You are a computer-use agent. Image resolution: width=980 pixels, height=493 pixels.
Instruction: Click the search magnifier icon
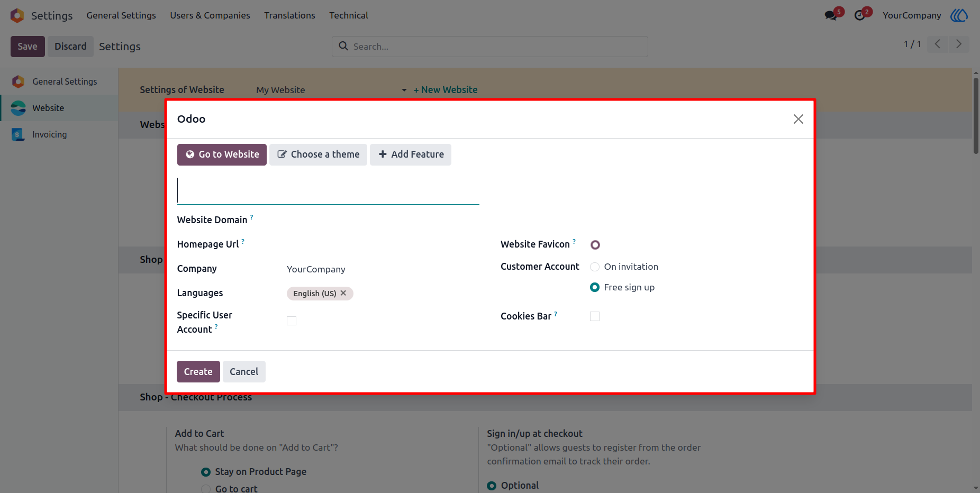pos(343,46)
